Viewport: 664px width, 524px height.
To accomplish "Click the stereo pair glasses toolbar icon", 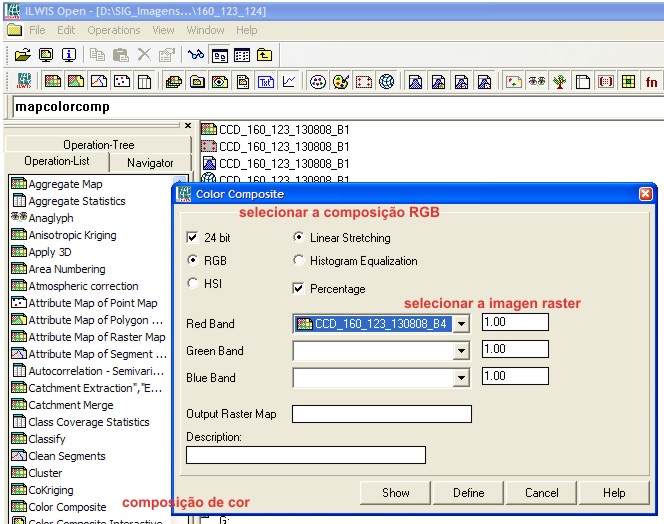I will pyautogui.click(x=536, y=82).
